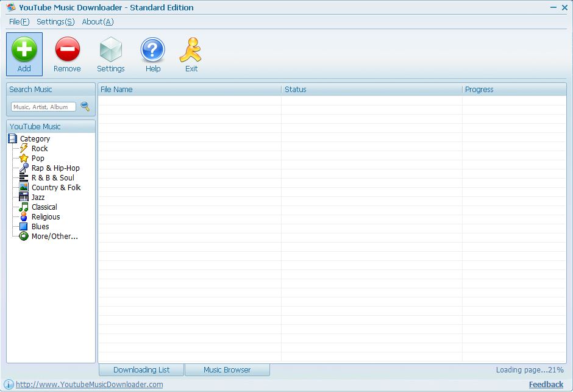Open the File(F) menu
Image resolution: width=573 pixels, height=392 pixels.
click(20, 22)
